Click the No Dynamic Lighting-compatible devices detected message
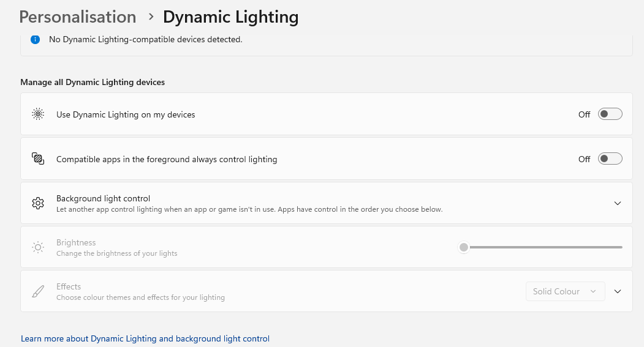The height and width of the screenshot is (347, 644). 146,39
